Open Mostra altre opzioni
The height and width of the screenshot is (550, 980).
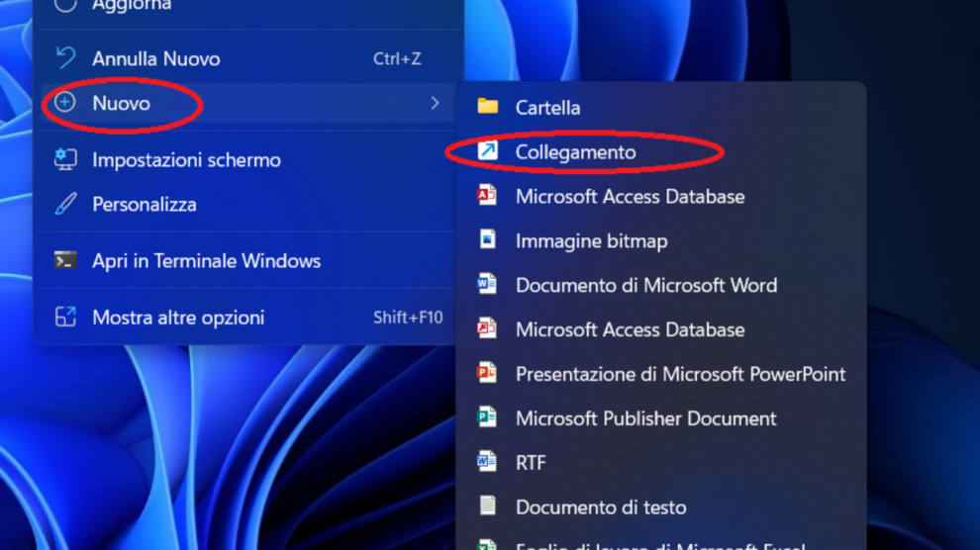[178, 318]
